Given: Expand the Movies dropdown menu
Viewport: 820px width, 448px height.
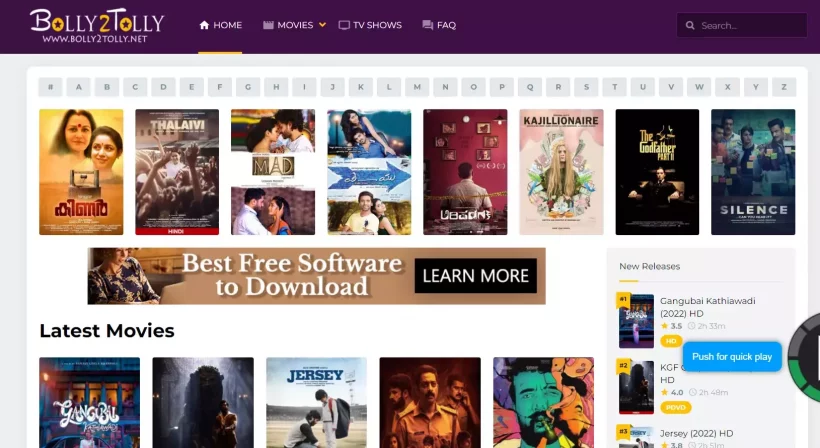Looking at the screenshot, I should [x=294, y=25].
